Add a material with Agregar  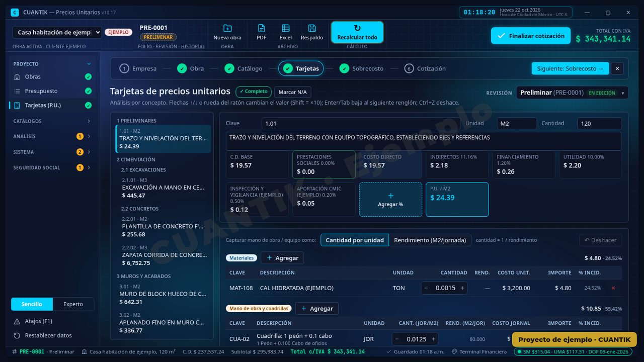(282, 258)
